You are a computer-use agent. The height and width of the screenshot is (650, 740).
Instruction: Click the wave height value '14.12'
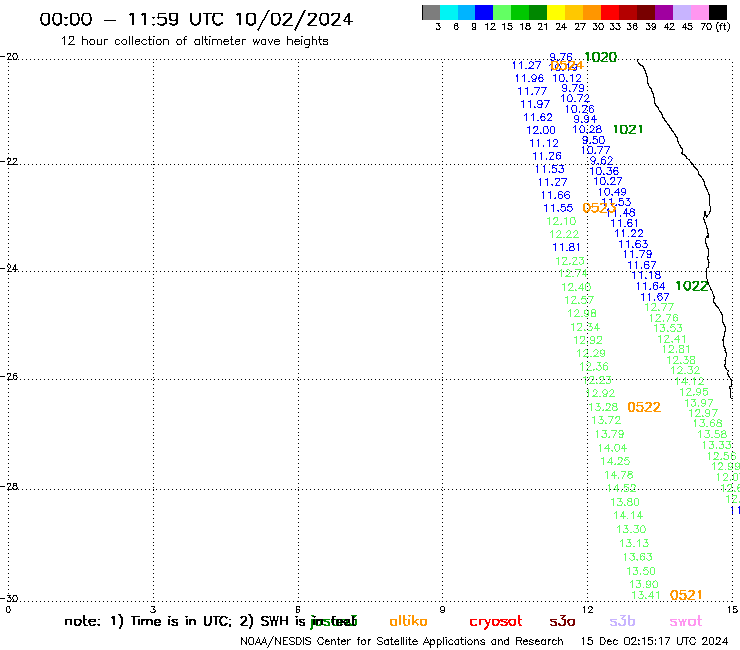click(x=690, y=381)
